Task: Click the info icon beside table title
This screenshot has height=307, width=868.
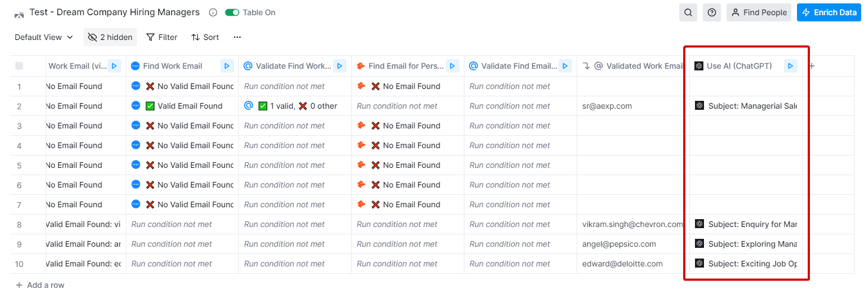Action: coord(213,12)
